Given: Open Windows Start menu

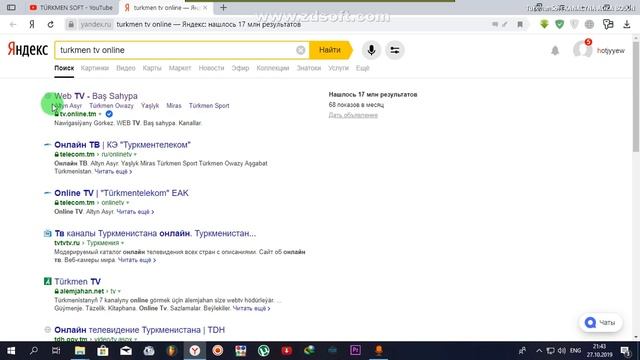Looking at the screenshot, I should pyautogui.click(x=11, y=351).
